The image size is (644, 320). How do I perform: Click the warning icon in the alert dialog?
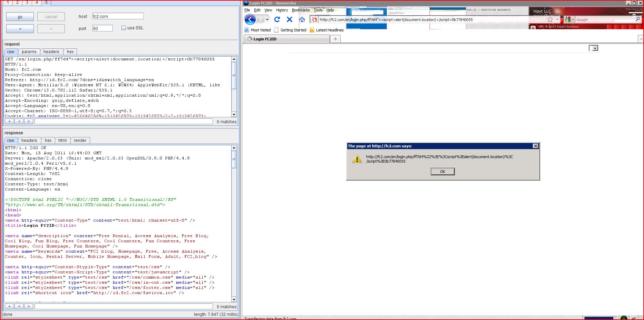pos(357,159)
